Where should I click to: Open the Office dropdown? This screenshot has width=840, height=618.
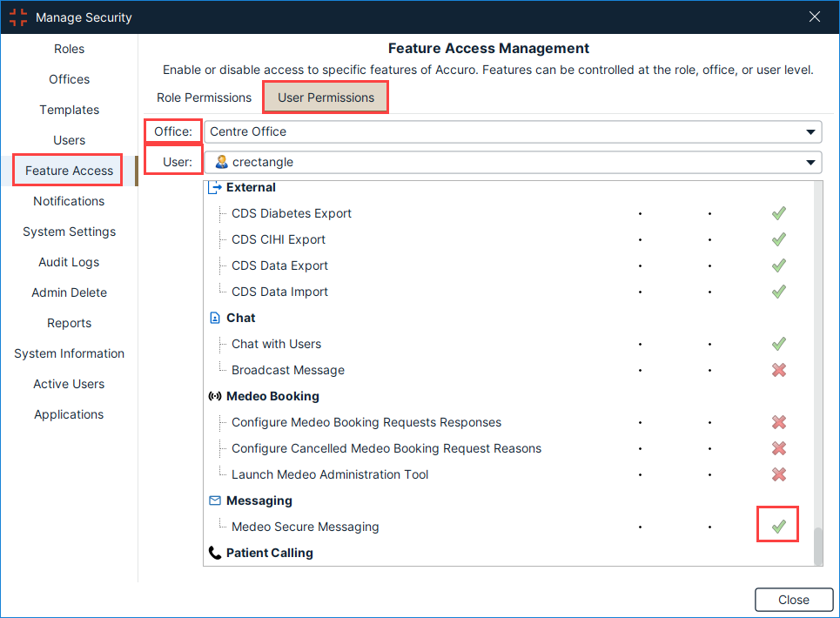[x=514, y=131]
